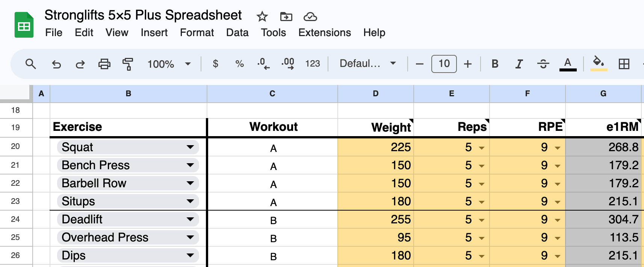Open the Extensions menu

[325, 33]
